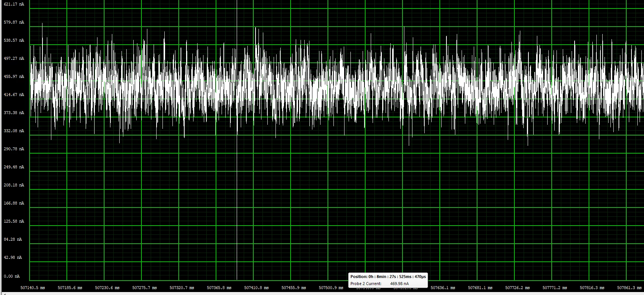Click the 507275.7 ms time label
644x295 pixels.
144,288
